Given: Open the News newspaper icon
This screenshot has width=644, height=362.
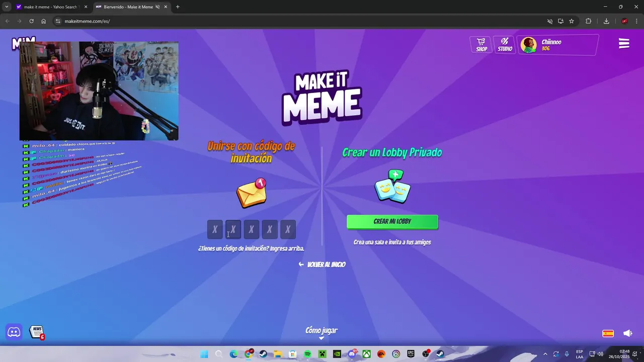Looking at the screenshot, I should click(37, 332).
